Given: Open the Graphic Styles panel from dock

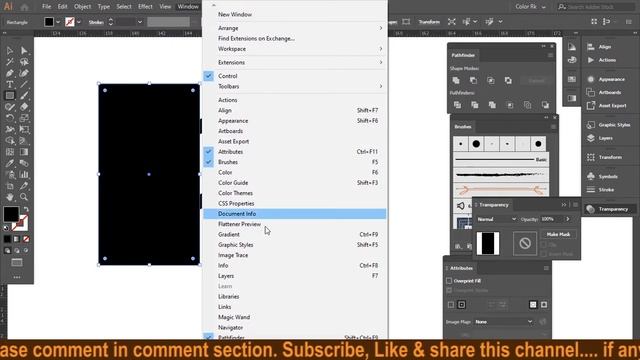Looking at the screenshot, I should (x=609, y=125).
